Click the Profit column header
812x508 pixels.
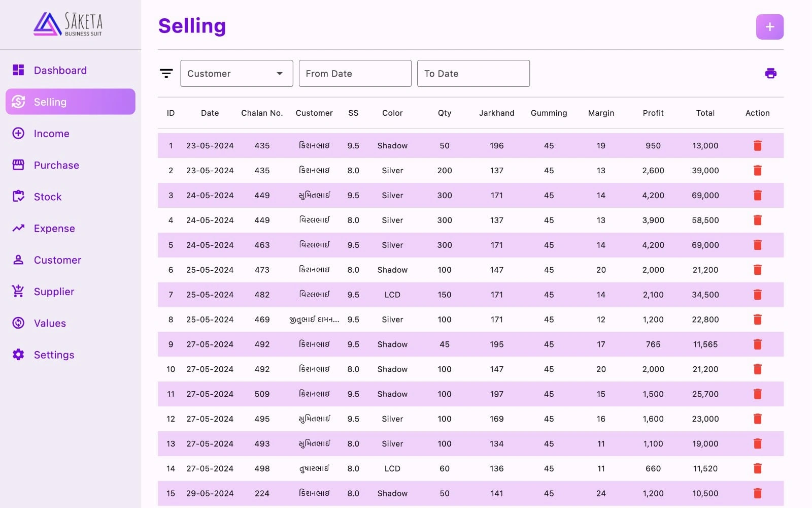point(653,113)
